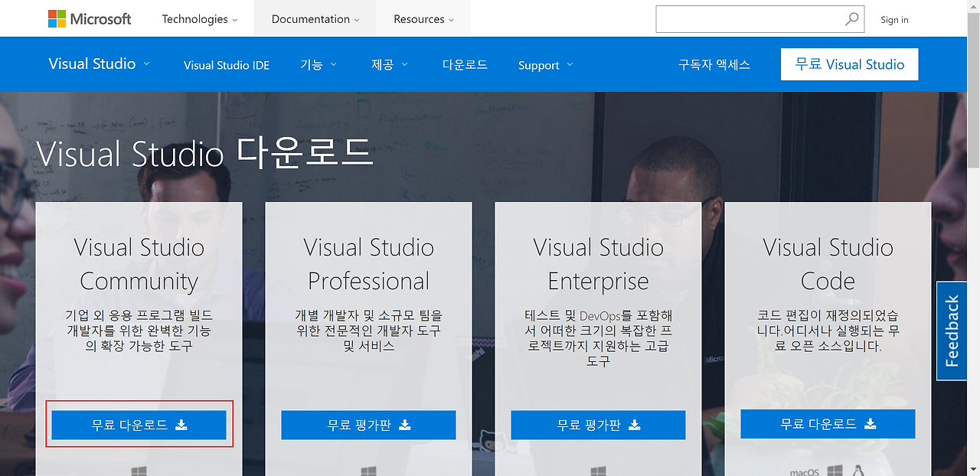
Task: Expand the Technologies dropdown menu
Action: coord(200,19)
